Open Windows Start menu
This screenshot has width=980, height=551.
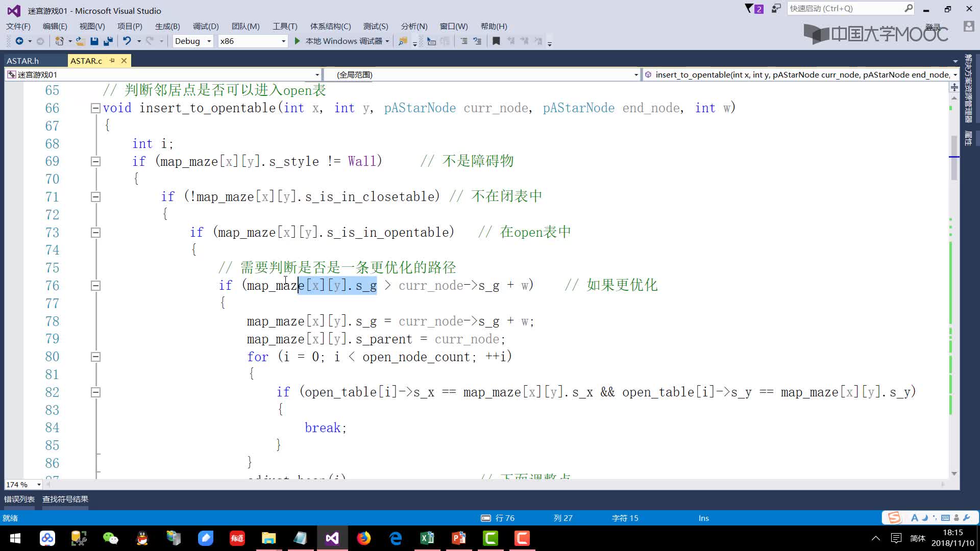coord(15,538)
